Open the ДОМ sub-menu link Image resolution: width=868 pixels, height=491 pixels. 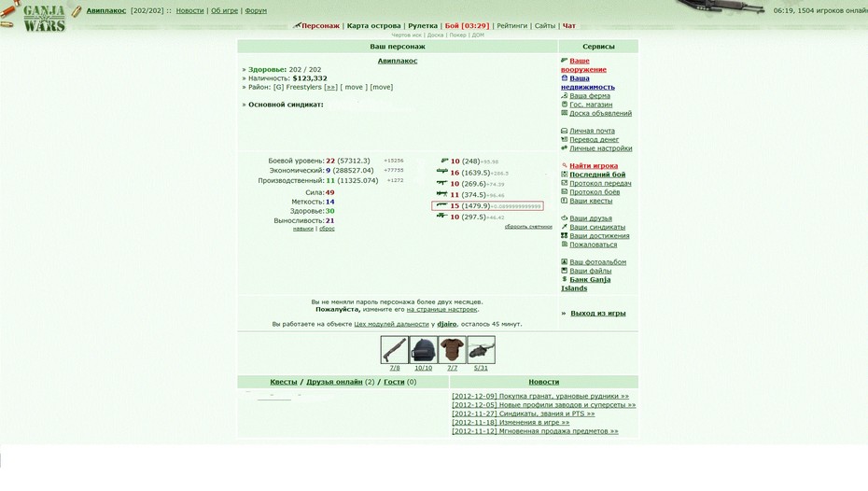pyautogui.click(x=478, y=35)
